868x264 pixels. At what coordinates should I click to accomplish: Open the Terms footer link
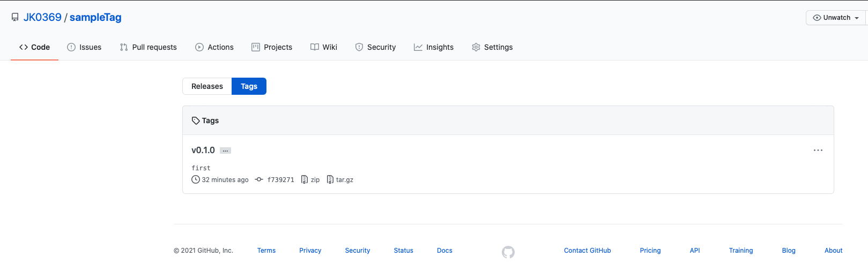266,251
